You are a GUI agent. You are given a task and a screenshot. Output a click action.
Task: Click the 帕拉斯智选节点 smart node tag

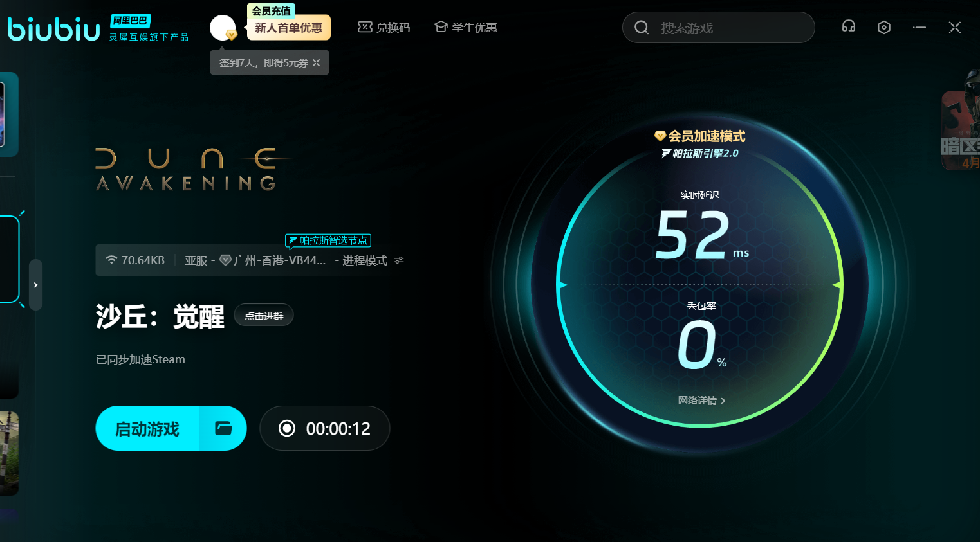point(328,240)
